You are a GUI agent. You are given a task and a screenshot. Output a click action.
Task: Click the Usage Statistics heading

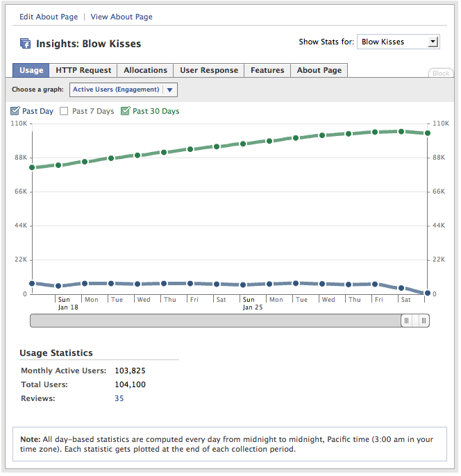(56, 352)
